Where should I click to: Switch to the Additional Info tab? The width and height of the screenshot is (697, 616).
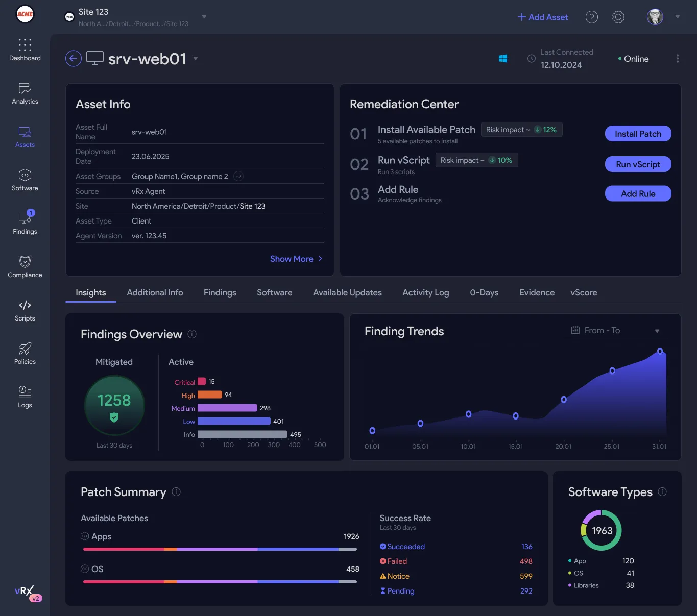click(x=155, y=292)
